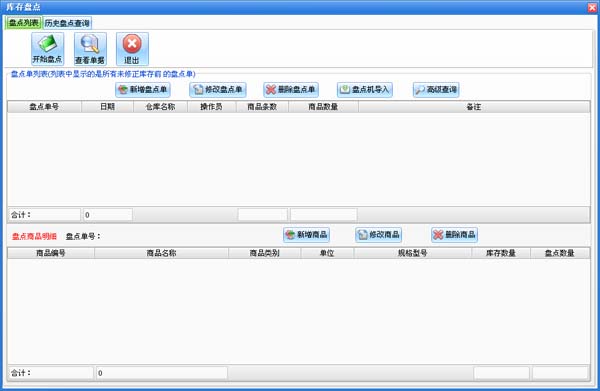
Task: Add a product with 新增商品
Action: pyautogui.click(x=307, y=235)
